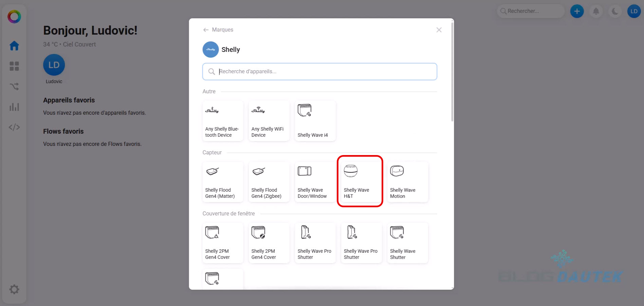Open the settings gear icon

(14, 289)
